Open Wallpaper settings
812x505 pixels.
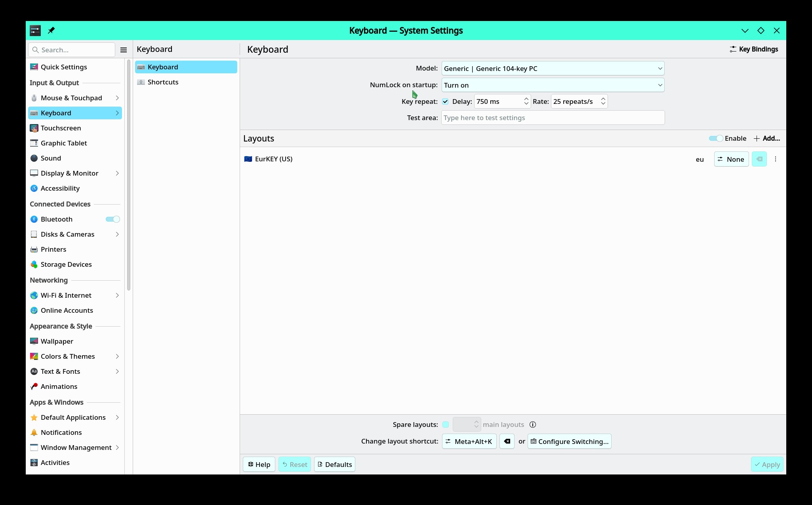[x=75, y=341]
